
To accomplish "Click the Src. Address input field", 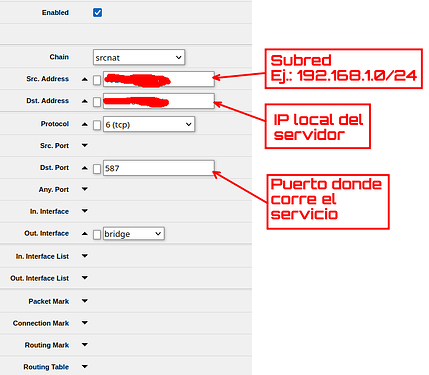I will [159, 79].
